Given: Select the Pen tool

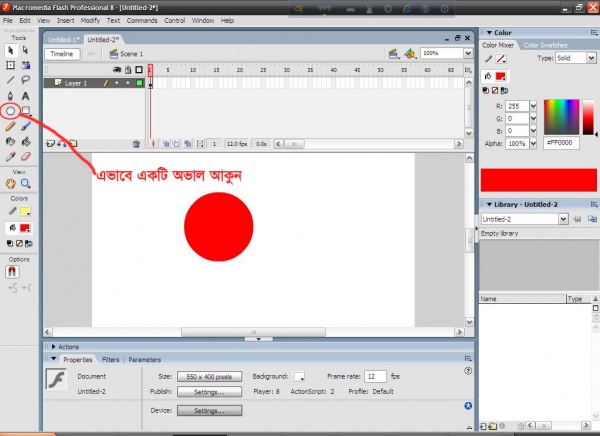Looking at the screenshot, I should click(x=11, y=96).
